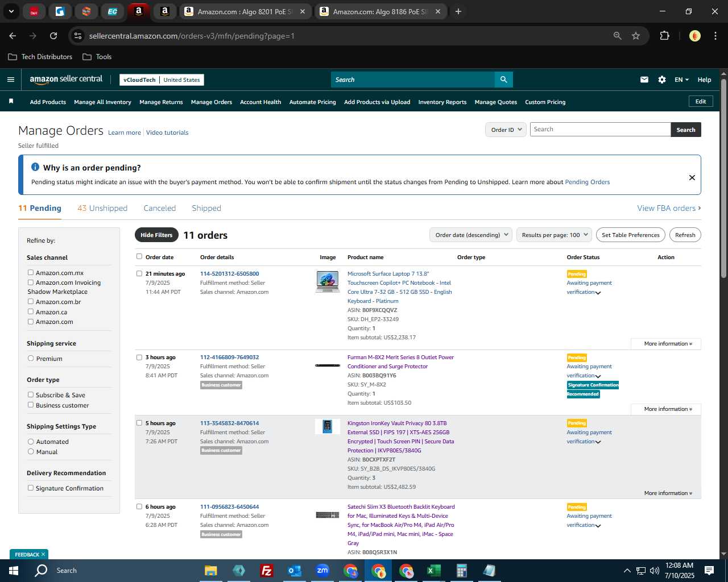728x582 pixels.
Task: Click the info icon in the banner
Action: point(35,167)
